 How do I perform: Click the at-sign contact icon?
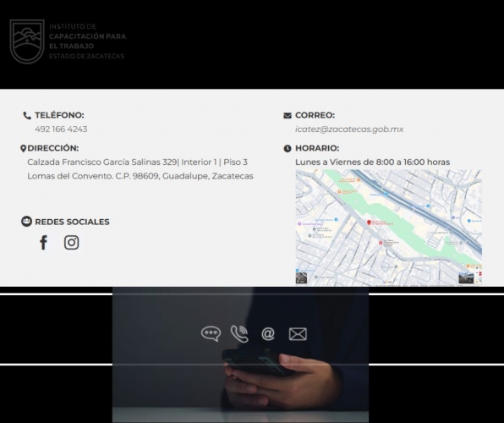point(268,334)
